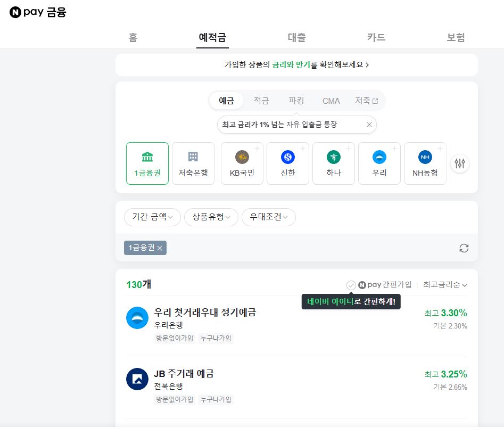Click the 130개 result count
The image size is (504, 427).
point(138,284)
